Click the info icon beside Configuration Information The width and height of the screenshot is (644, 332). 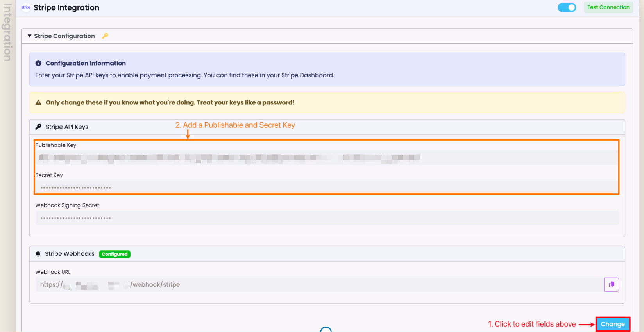(x=38, y=63)
